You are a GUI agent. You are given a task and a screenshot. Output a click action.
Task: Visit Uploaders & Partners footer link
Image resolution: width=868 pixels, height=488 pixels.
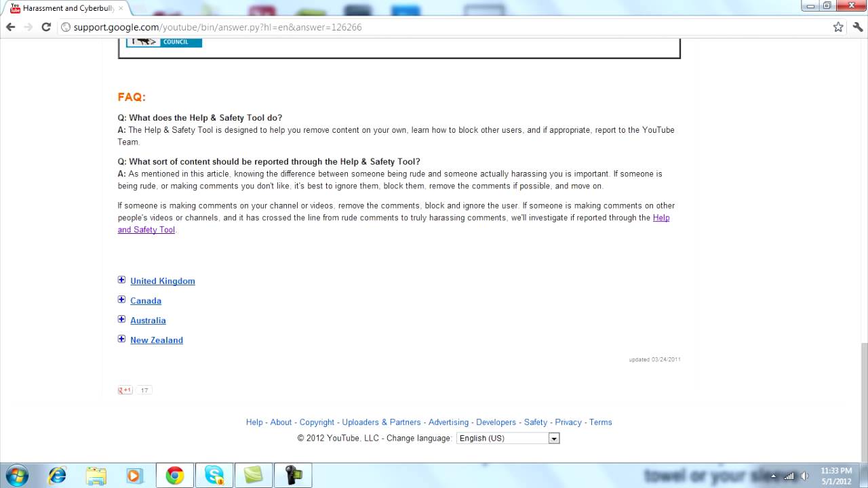[x=381, y=422]
